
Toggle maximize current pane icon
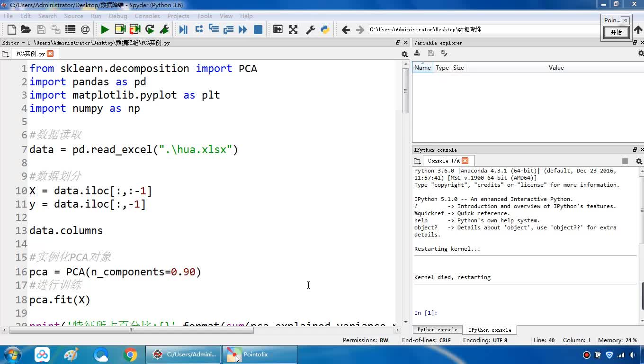tap(278, 30)
